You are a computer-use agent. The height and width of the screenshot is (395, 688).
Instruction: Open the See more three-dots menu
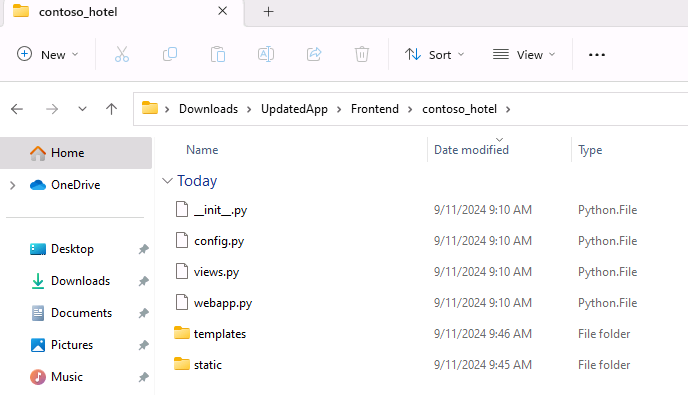(597, 55)
